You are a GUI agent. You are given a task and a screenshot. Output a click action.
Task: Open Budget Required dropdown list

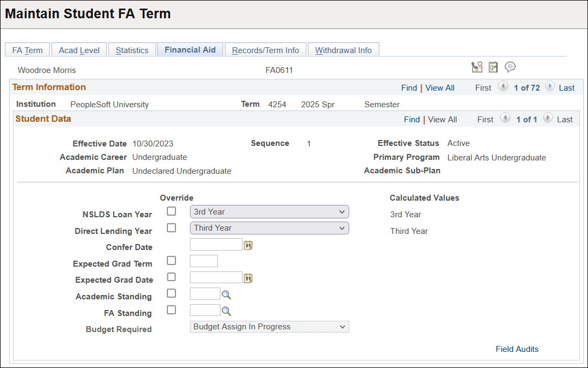click(x=269, y=327)
